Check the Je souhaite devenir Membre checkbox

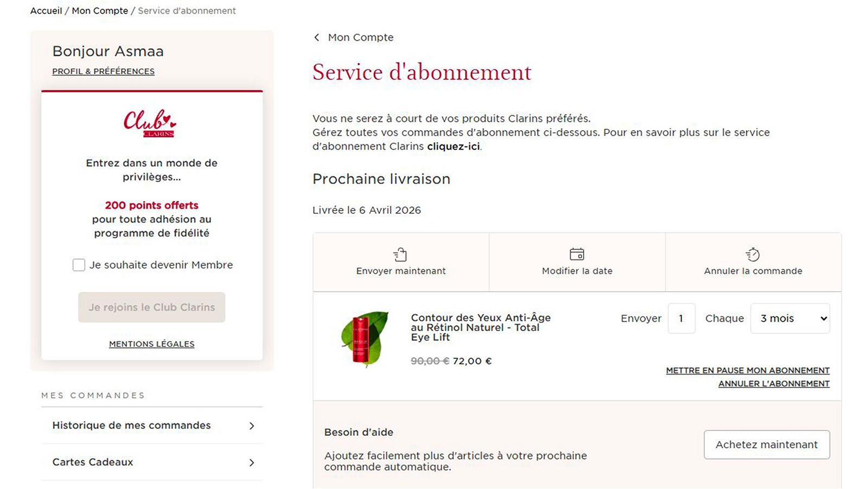(x=79, y=265)
